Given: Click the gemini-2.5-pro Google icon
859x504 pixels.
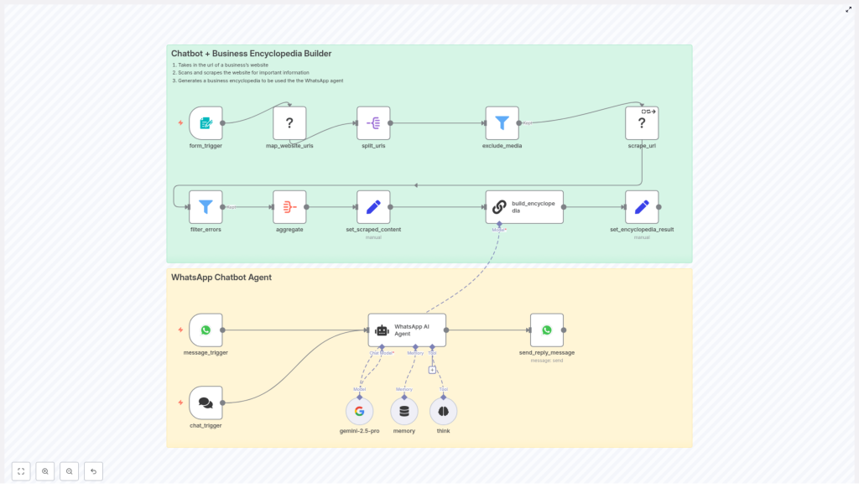Looking at the screenshot, I should tap(359, 411).
